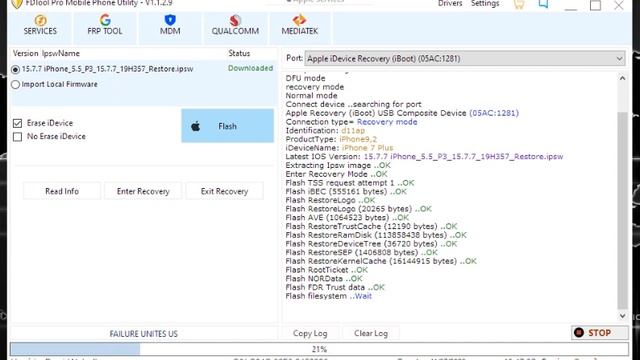The height and width of the screenshot is (360, 640).
Task: Click 'iPhone9,2' product type value
Action: coord(358,139)
